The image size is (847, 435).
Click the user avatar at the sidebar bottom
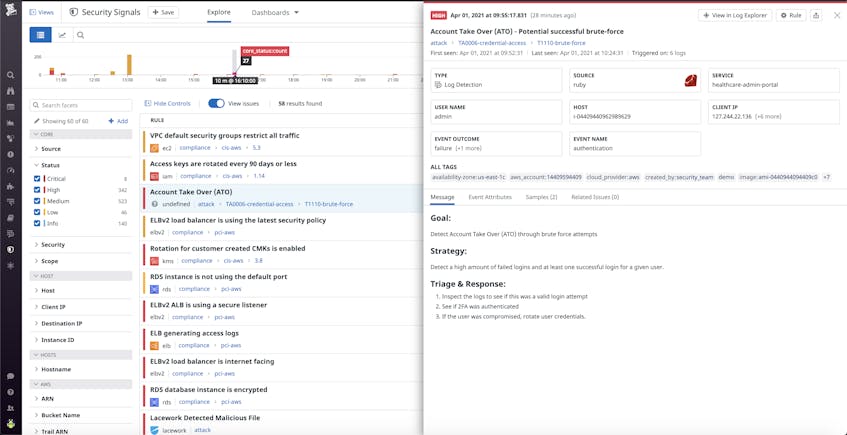tap(10, 424)
